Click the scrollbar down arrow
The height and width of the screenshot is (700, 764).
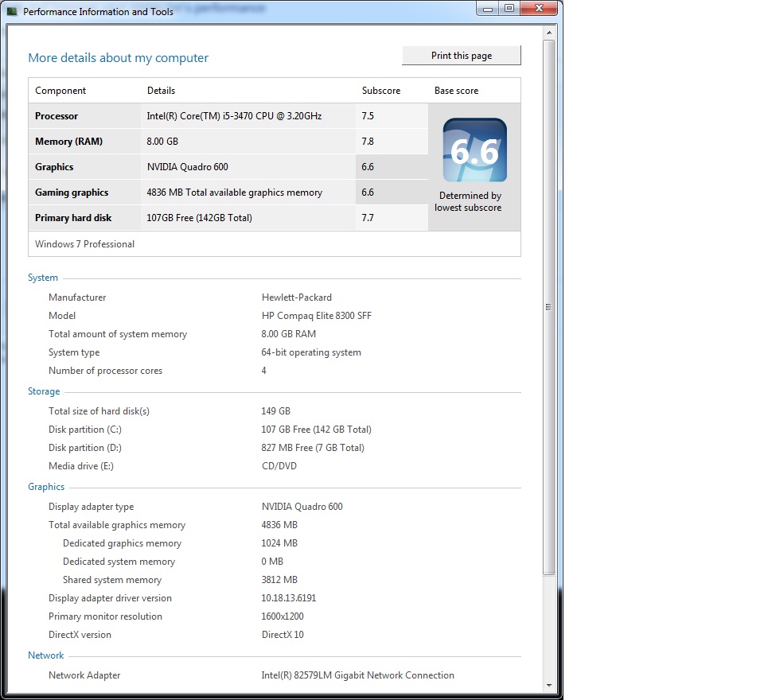(549, 686)
